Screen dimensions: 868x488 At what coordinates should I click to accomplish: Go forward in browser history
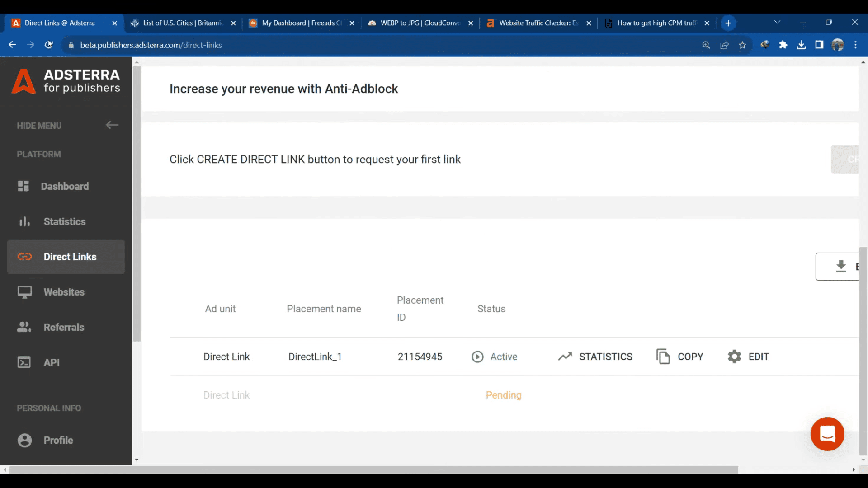point(30,45)
